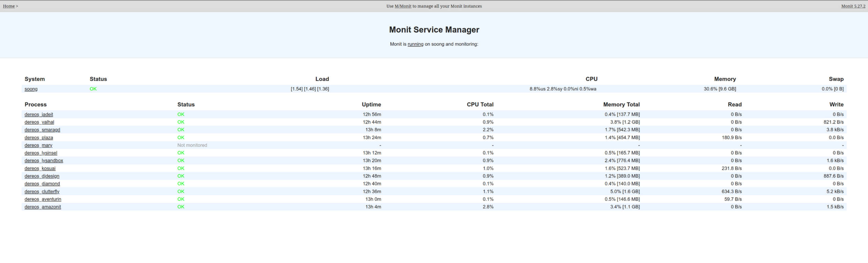Click OK status of dereos_jadeit
This screenshot has width=868, height=263.
coord(181,114)
